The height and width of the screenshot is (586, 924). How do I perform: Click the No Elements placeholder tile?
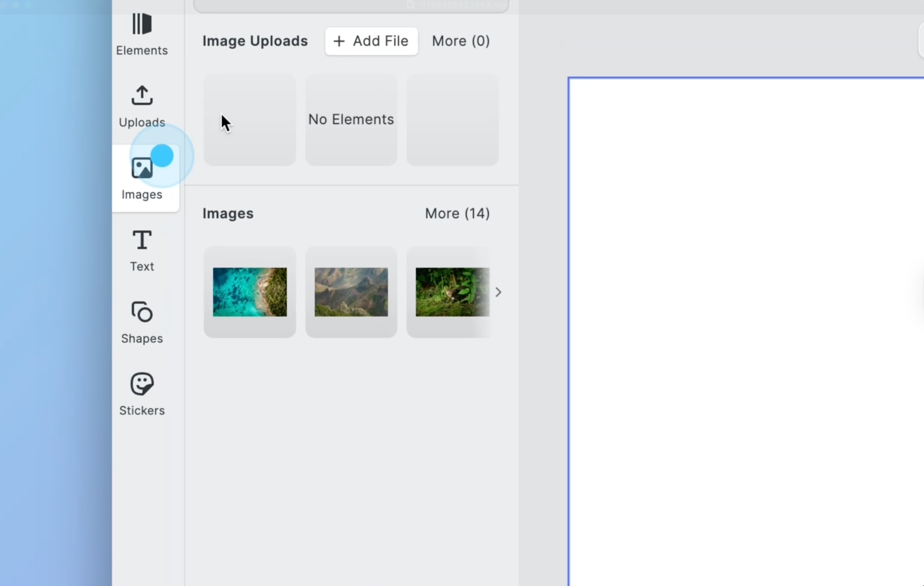point(351,120)
